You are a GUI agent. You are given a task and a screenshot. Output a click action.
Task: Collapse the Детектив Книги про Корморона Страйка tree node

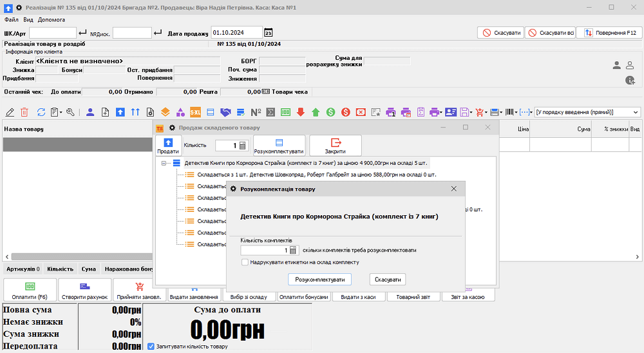[x=165, y=163]
